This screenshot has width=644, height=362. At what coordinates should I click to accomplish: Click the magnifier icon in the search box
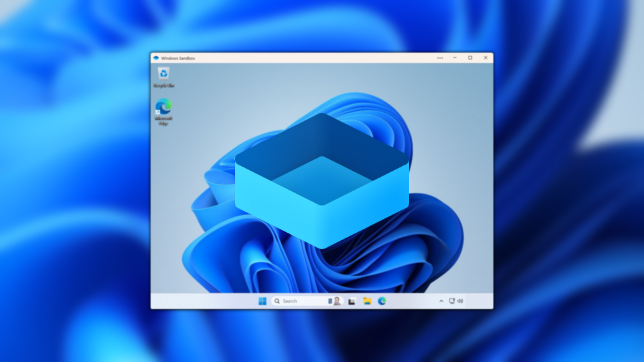tap(277, 301)
